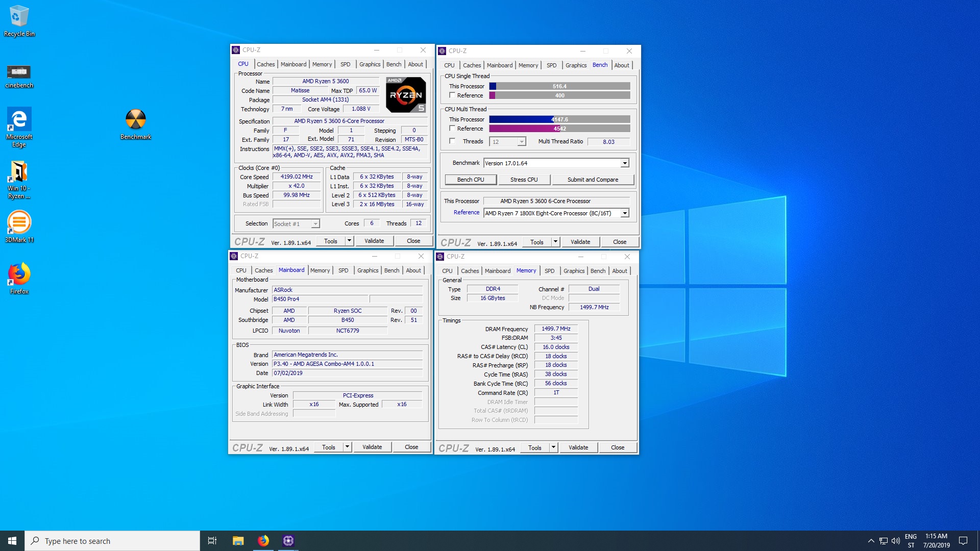Click multi thread Reference score bar 4542

pyautogui.click(x=559, y=129)
